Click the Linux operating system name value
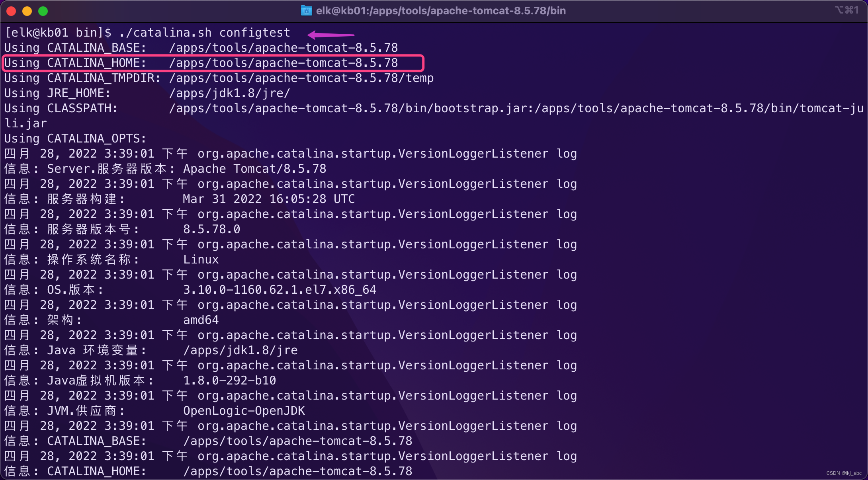The width and height of the screenshot is (868, 480). click(201, 260)
